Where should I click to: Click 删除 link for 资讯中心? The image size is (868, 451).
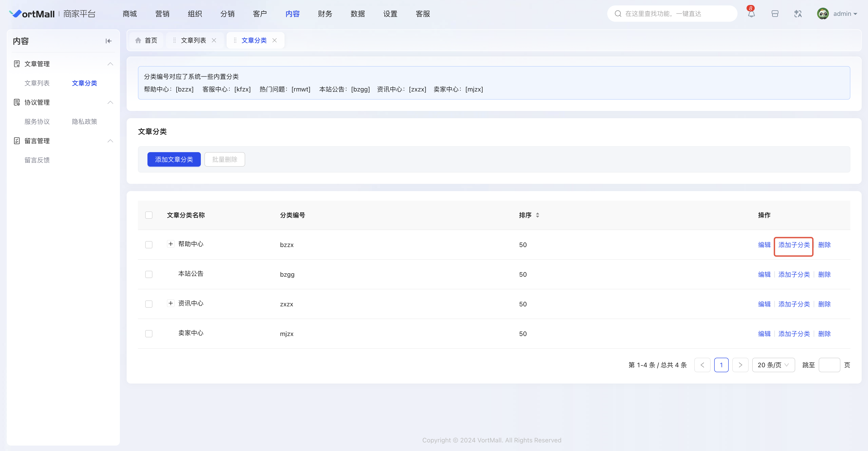pos(824,304)
